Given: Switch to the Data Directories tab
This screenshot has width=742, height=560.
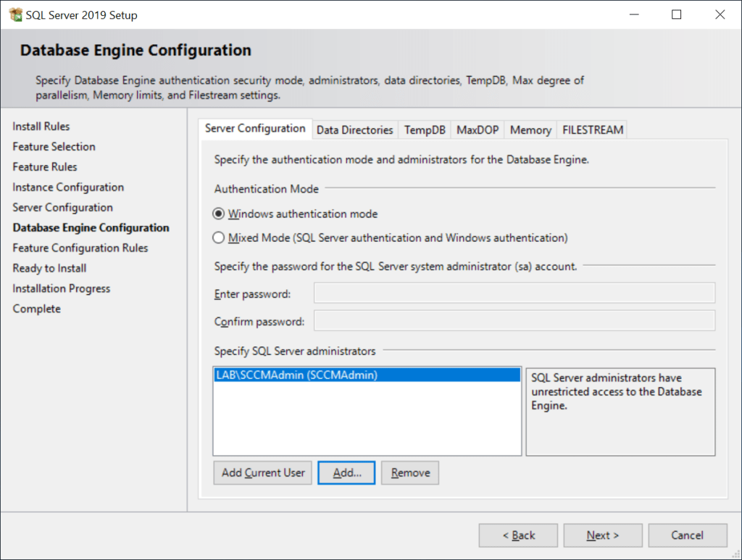Looking at the screenshot, I should [354, 130].
